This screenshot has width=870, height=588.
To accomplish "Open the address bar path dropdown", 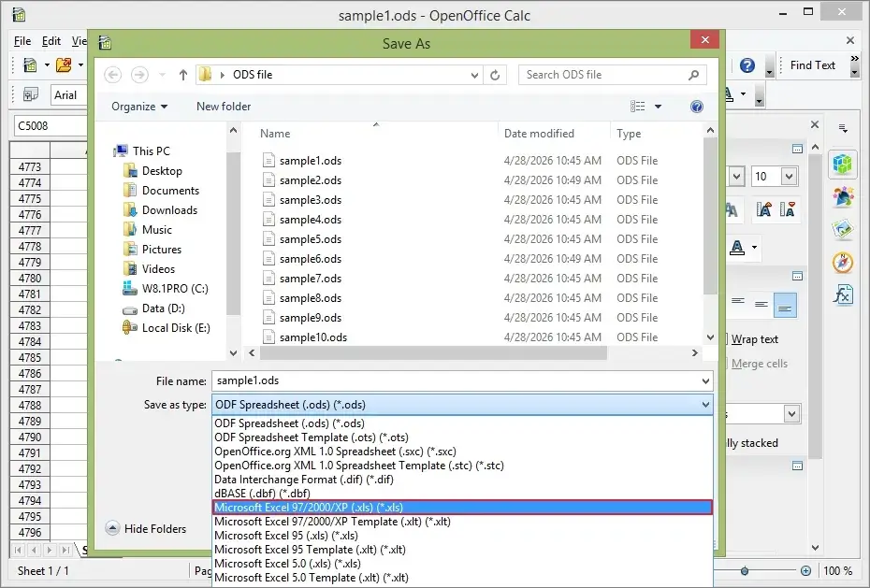I will point(474,75).
